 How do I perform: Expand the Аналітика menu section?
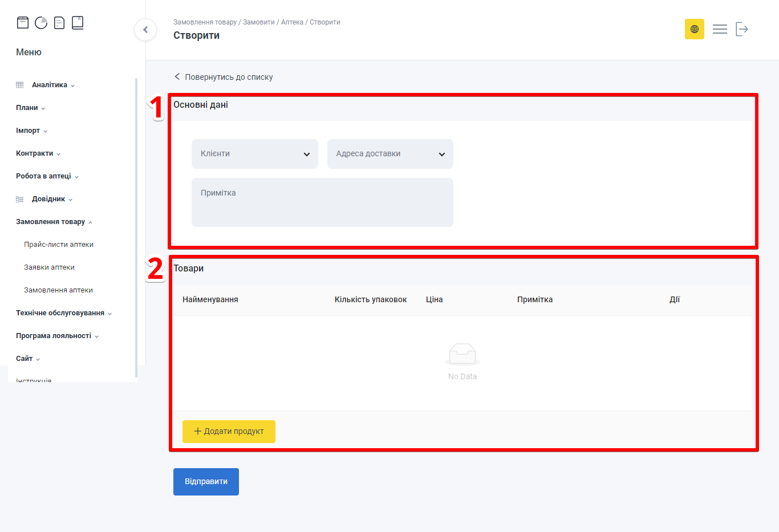pos(50,85)
